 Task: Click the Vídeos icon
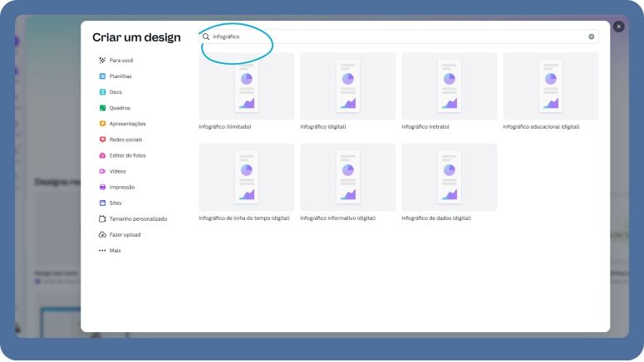coord(102,171)
